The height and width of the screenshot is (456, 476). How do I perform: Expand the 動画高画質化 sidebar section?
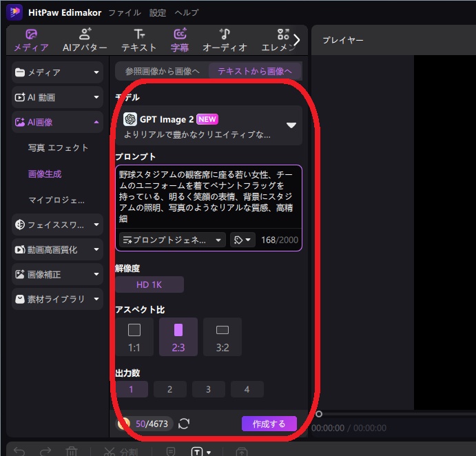tap(57, 249)
